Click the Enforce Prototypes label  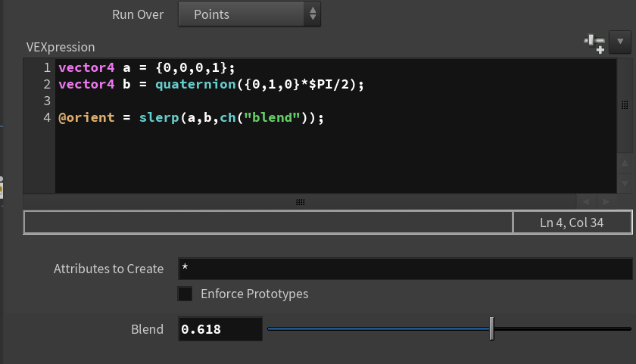[254, 294]
